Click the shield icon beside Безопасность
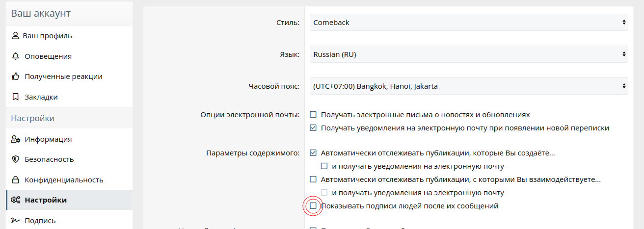The height and width of the screenshot is (229, 644). point(15,159)
